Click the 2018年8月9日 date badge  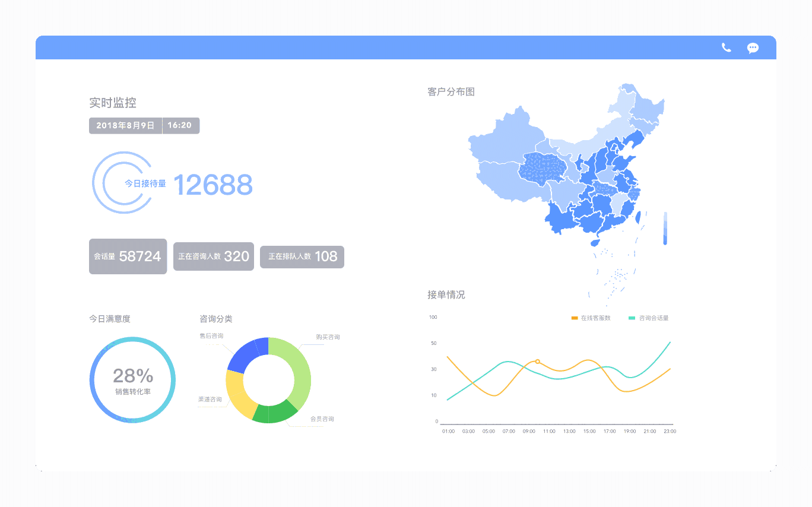pyautogui.click(x=125, y=125)
